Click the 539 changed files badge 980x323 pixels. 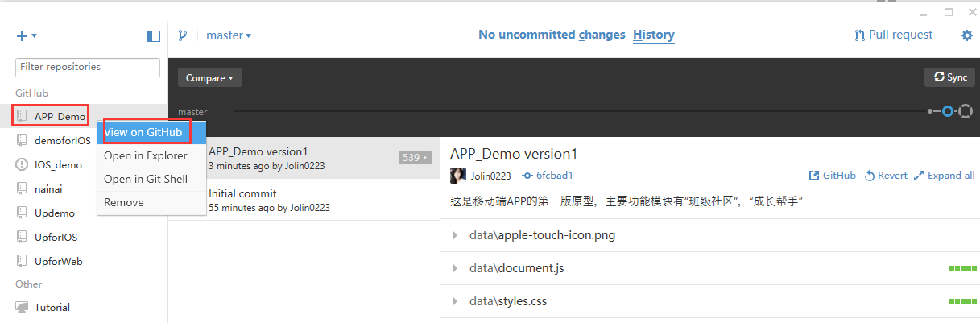pos(415,158)
